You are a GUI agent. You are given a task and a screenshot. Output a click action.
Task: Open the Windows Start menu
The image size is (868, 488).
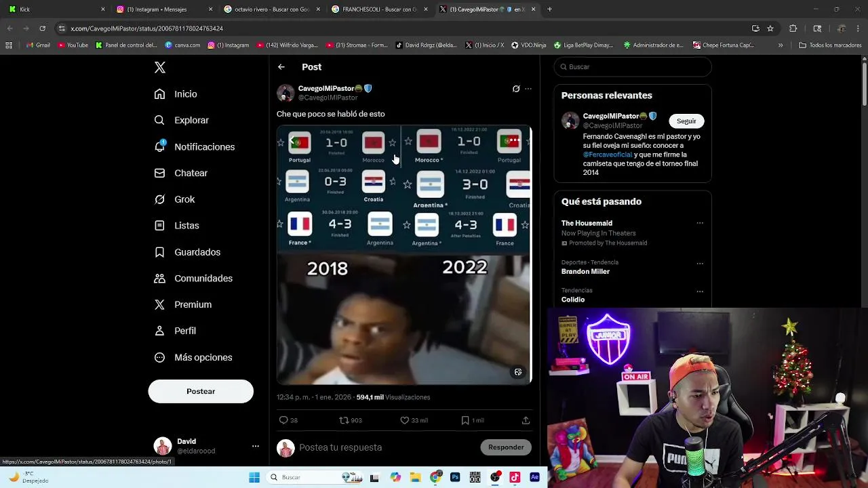[x=254, y=477]
